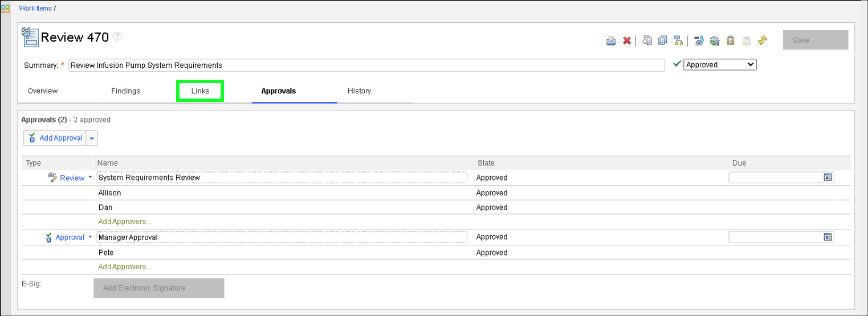The height and width of the screenshot is (316, 868).
Task: Switch to the Findings tab
Action: click(125, 91)
